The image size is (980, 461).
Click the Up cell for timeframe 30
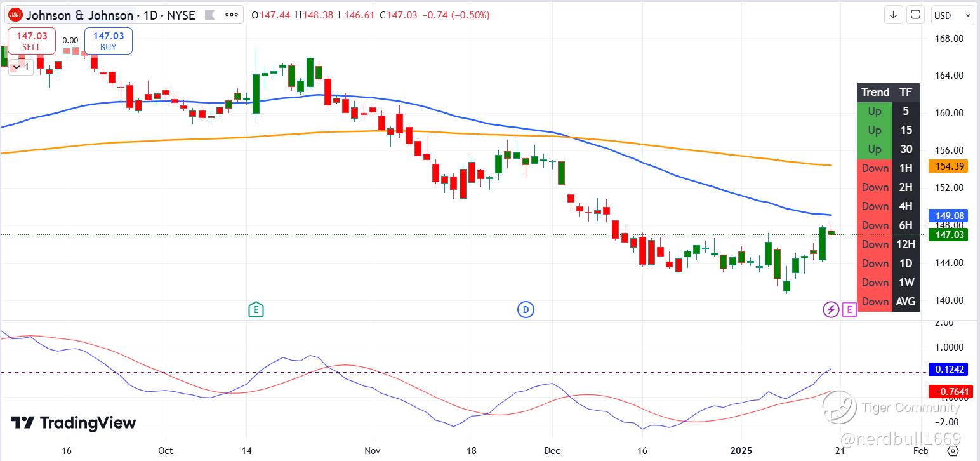tap(875, 149)
